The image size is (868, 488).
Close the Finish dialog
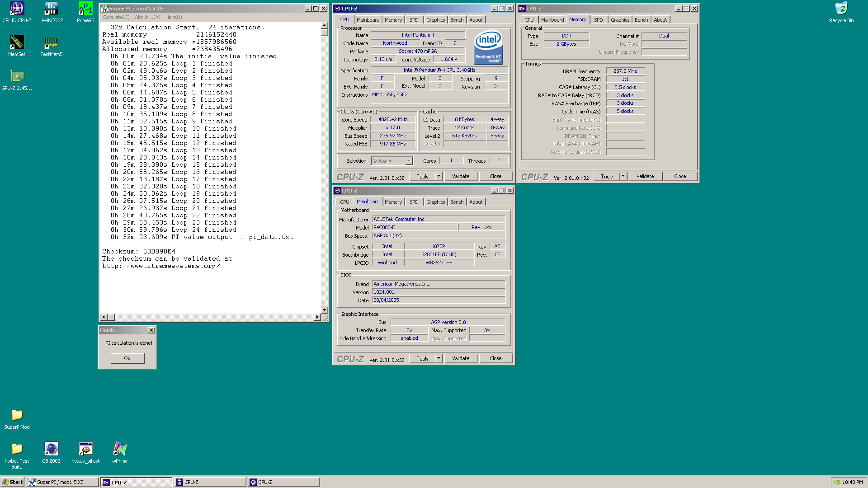[151, 330]
